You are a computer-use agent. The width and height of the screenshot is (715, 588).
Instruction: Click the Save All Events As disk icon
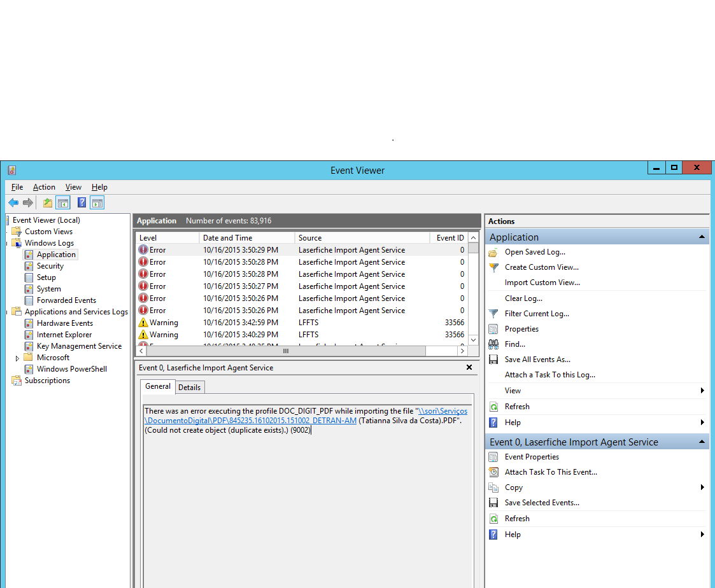point(493,360)
